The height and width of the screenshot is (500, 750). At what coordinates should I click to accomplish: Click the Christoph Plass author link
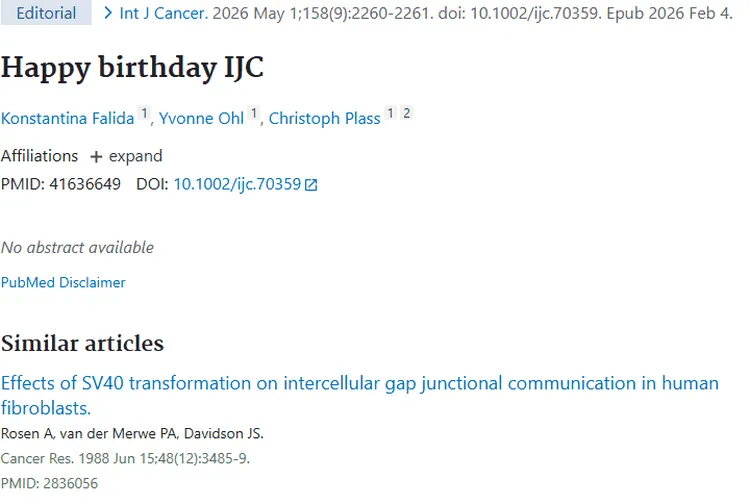click(325, 118)
